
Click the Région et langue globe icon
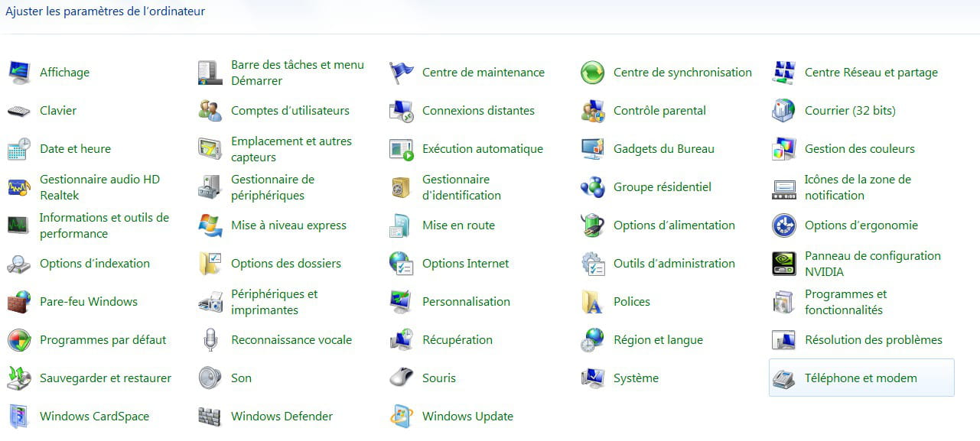click(x=593, y=340)
